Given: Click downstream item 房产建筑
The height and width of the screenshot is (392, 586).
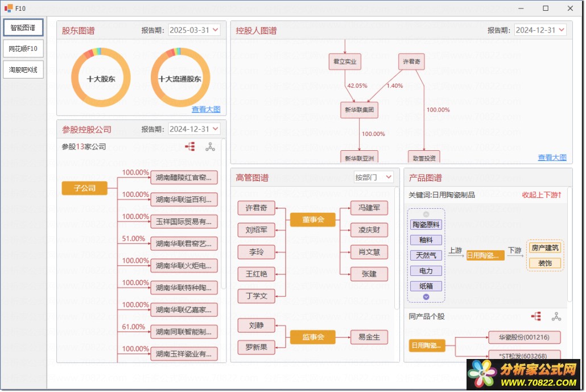Looking at the screenshot, I should click(545, 247).
